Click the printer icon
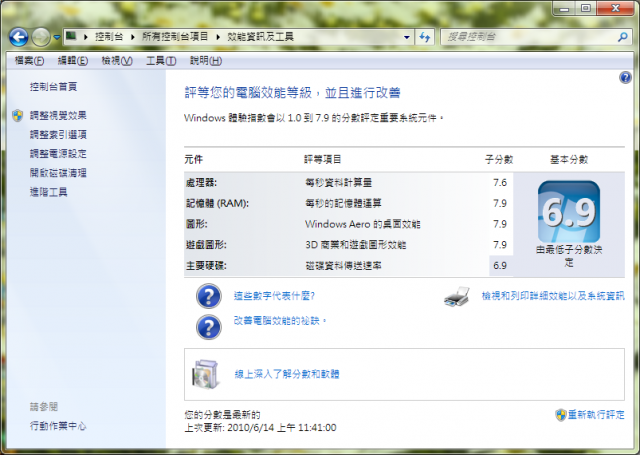The height and width of the screenshot is (455, 640). (x=456, y=296)
